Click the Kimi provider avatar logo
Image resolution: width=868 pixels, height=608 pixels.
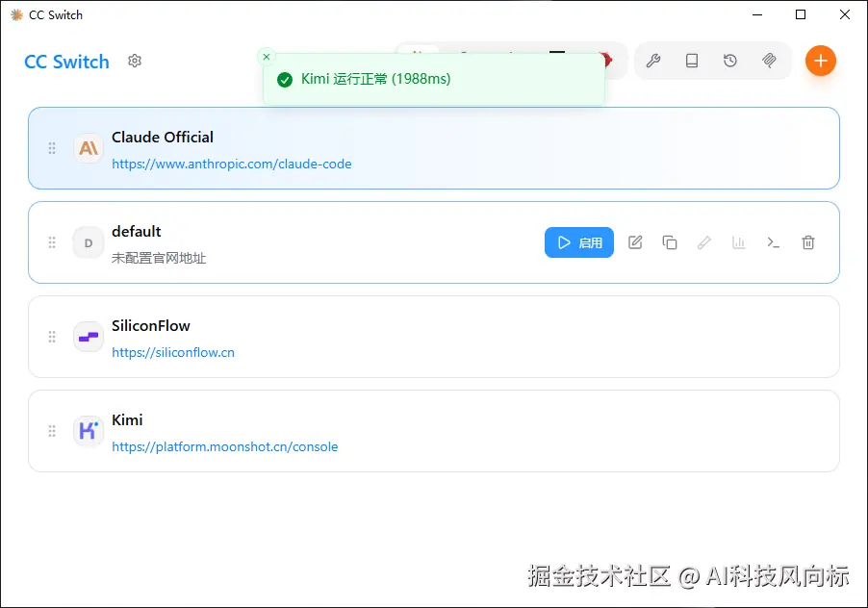88,431
